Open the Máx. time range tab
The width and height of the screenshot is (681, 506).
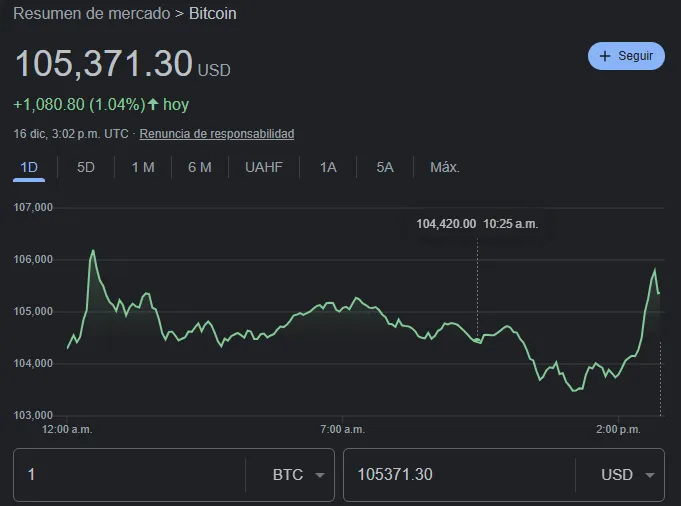pos(445,167)
